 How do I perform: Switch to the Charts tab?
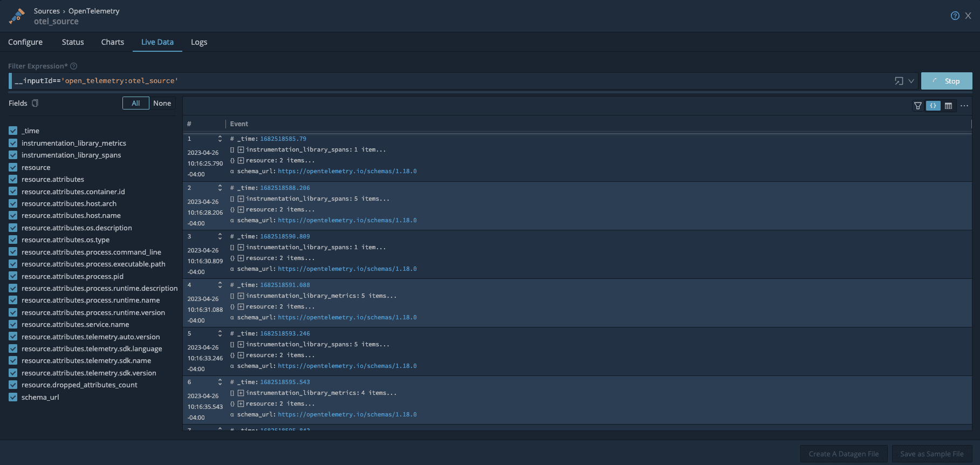coord(112,42)
